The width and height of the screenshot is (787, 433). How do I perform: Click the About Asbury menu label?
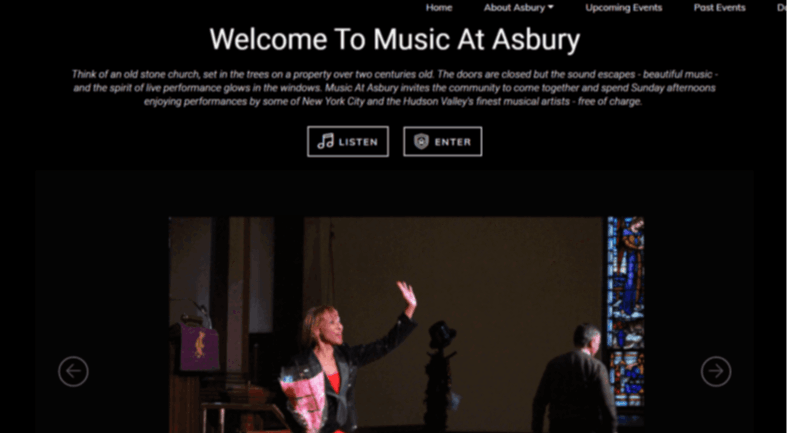pyautogui.click(x=514, y=8)
